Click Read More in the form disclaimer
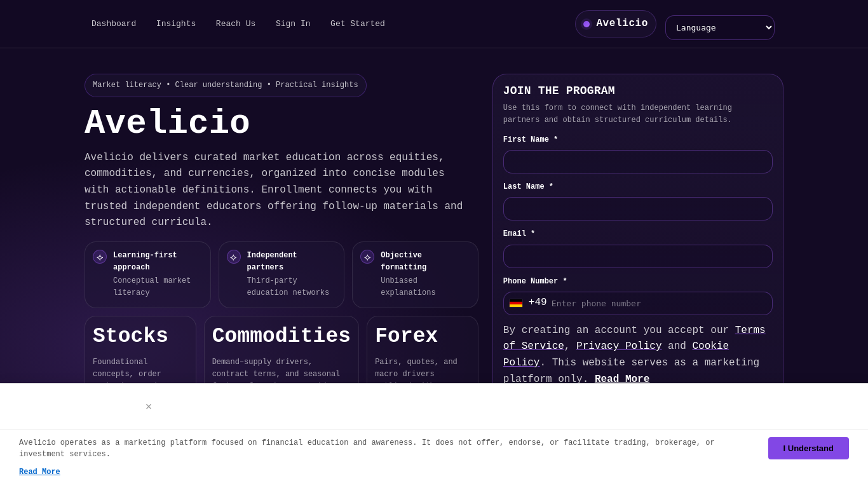 (622, 379)
